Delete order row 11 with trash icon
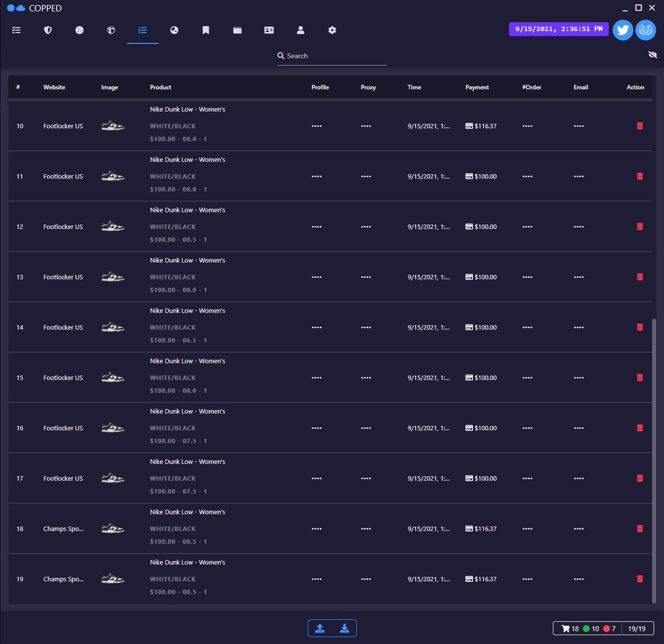 (x=640, y=176)
